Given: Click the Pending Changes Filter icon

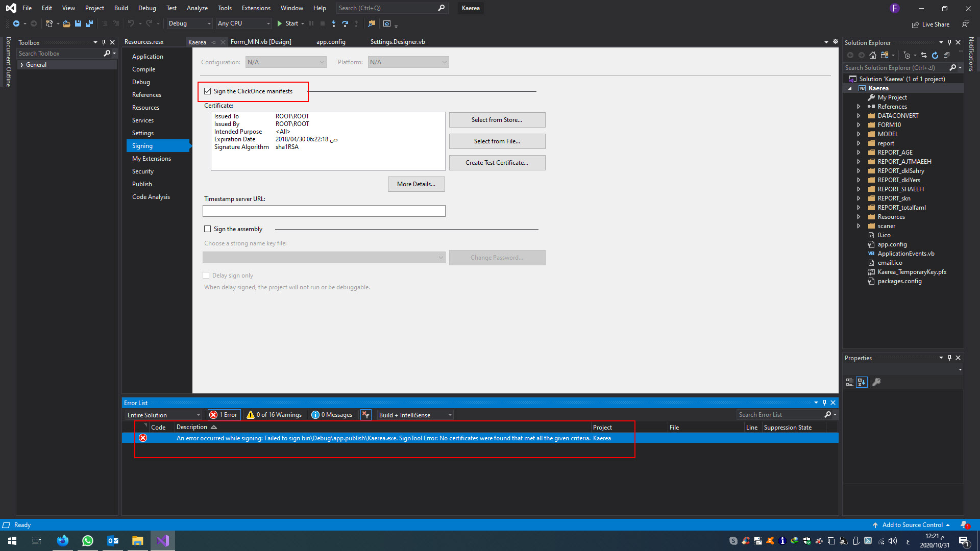Looking at the screenshot, I should coord(907,55).
